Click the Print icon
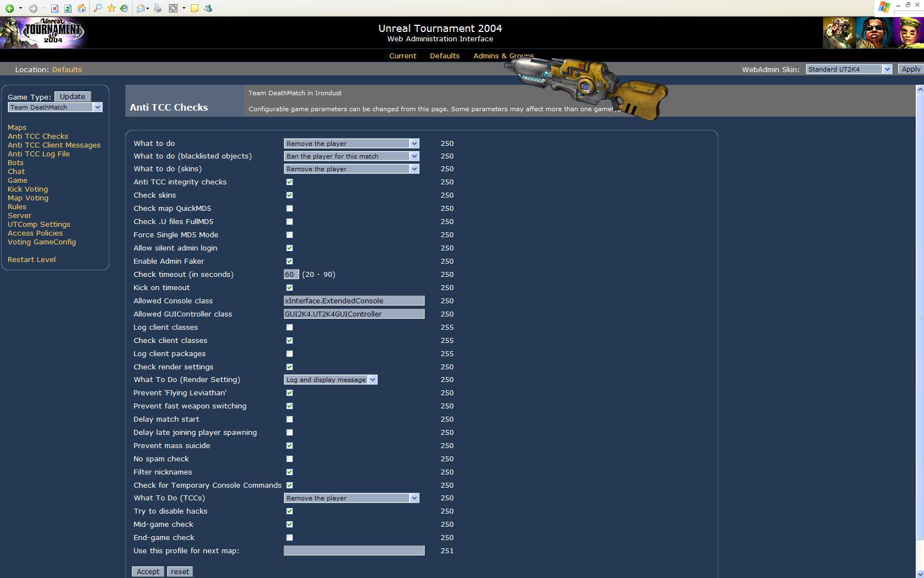 [158, 8]
